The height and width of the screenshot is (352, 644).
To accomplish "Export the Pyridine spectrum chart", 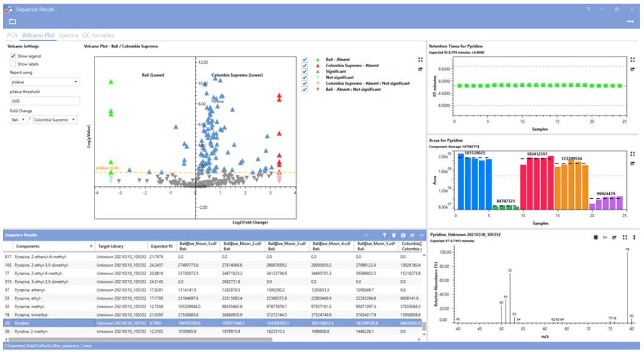I will (614, 237).
